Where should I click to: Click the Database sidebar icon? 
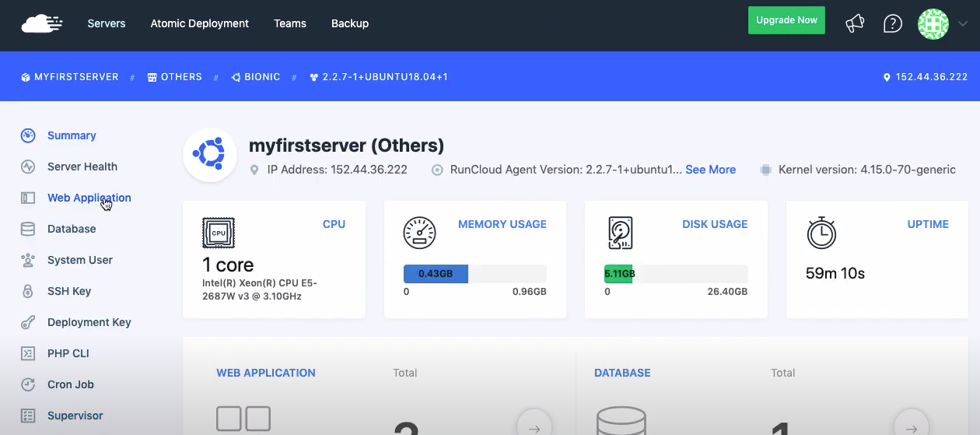pos(28,229)
